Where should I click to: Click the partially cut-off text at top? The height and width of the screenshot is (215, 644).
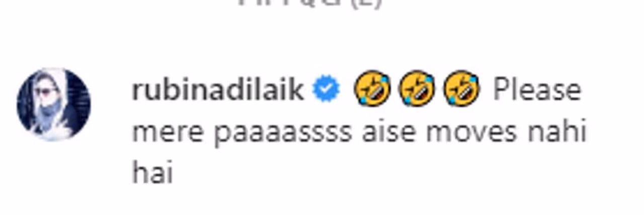[x=310, y=3]
